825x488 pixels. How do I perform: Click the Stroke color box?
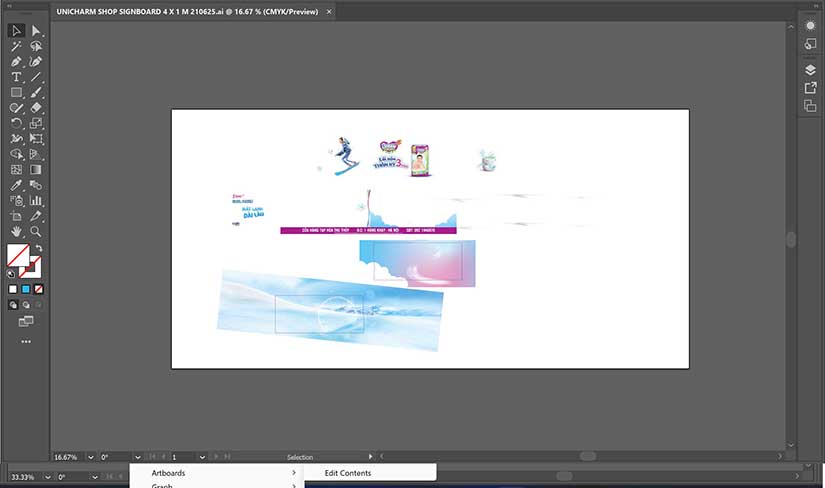[x=35, y=271]
